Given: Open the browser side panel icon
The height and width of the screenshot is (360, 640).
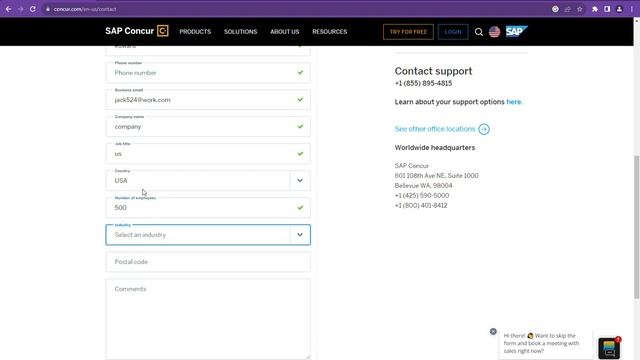Looking at the screenshot, I should (x=607, y=9).
